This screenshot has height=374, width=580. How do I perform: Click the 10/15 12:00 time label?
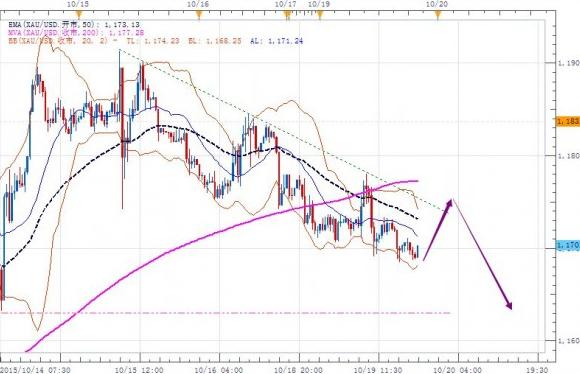click(139, 370)
